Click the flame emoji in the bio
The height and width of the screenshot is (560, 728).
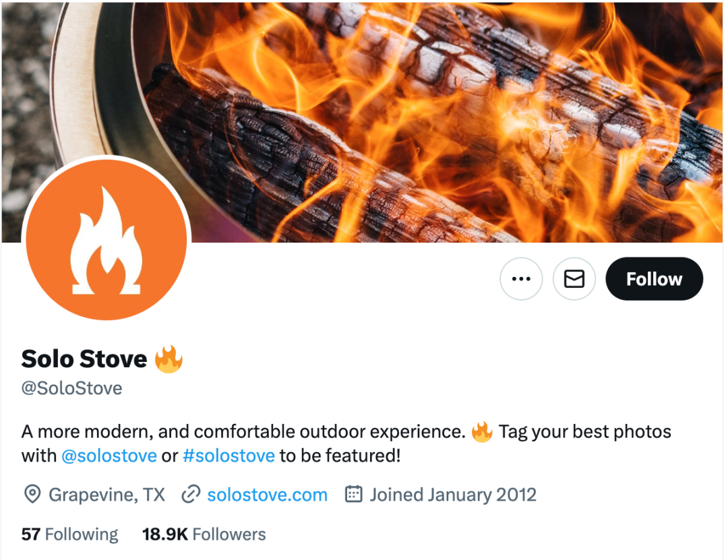click(481, 432)
